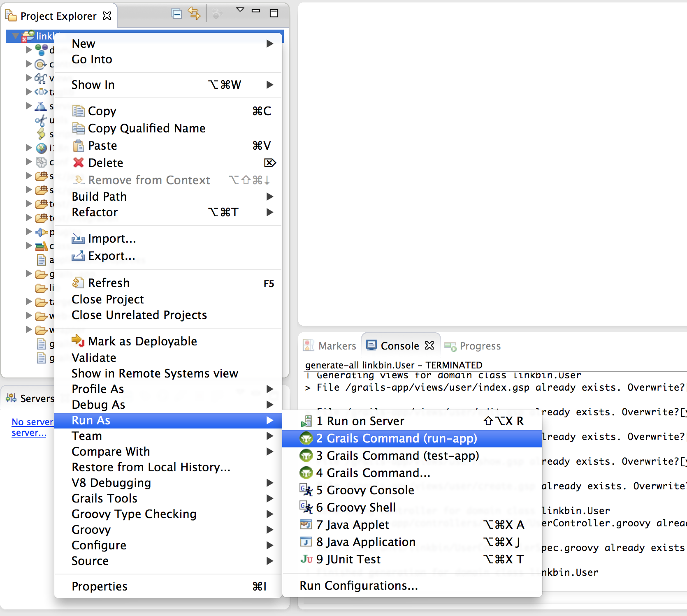This screenshot has height=616, width=687.
Task: Open Properties from context menu
Action: pos(99,586)
